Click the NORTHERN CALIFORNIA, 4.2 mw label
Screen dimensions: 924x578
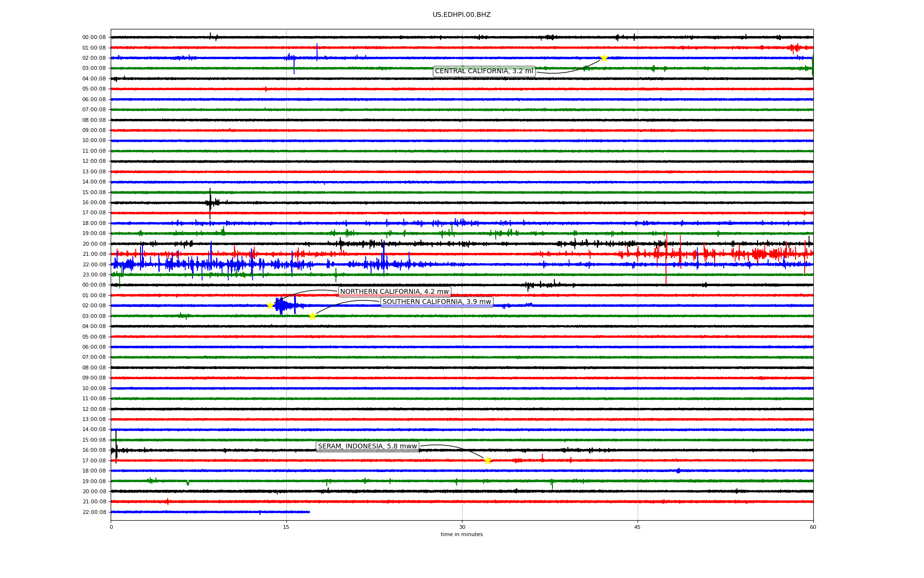point(394,291)
